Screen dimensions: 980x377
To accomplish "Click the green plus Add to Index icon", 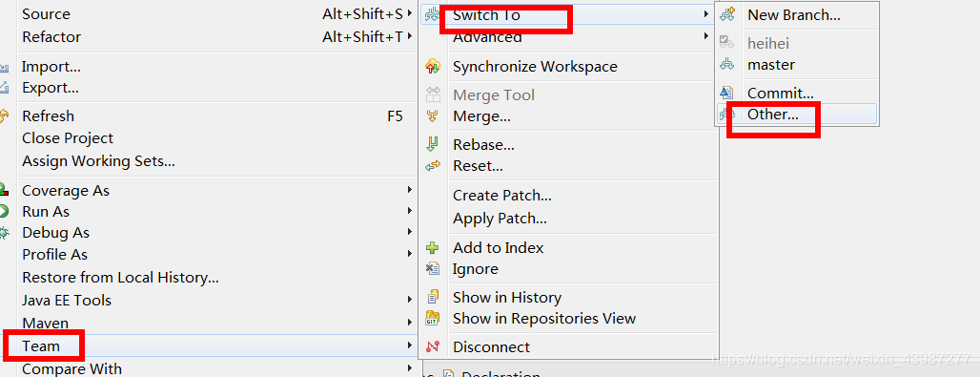I will (x=433, y=247).
